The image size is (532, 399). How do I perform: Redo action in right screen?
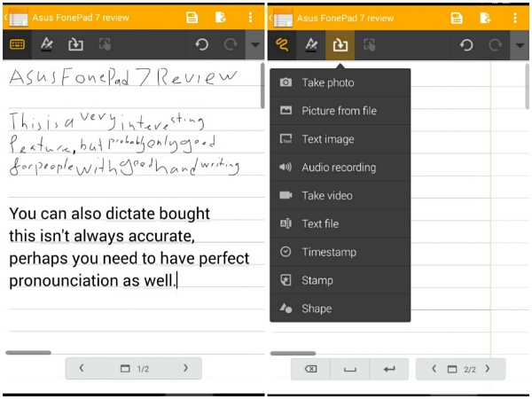[496, 45]
